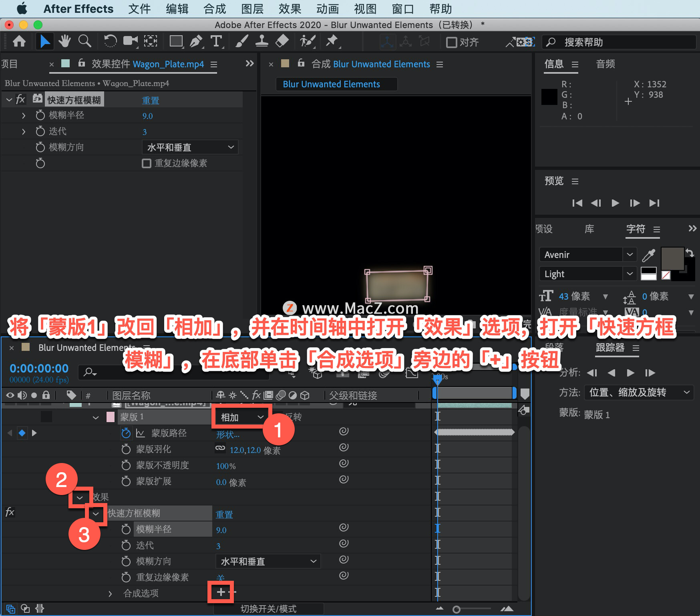Go to the Home screen icon
The width and height of the screenshot is (700, 616).
19,41
